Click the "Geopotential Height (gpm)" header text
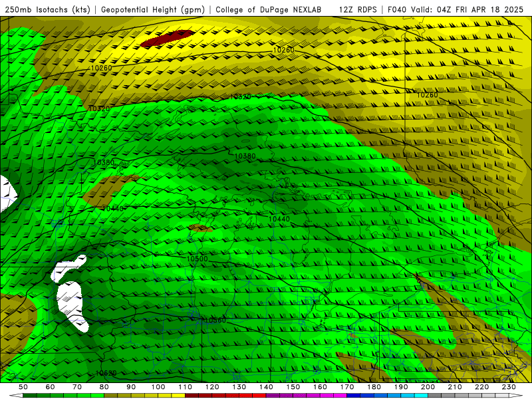This screenshot has height=399, width=532. click(x=153, y=10)
